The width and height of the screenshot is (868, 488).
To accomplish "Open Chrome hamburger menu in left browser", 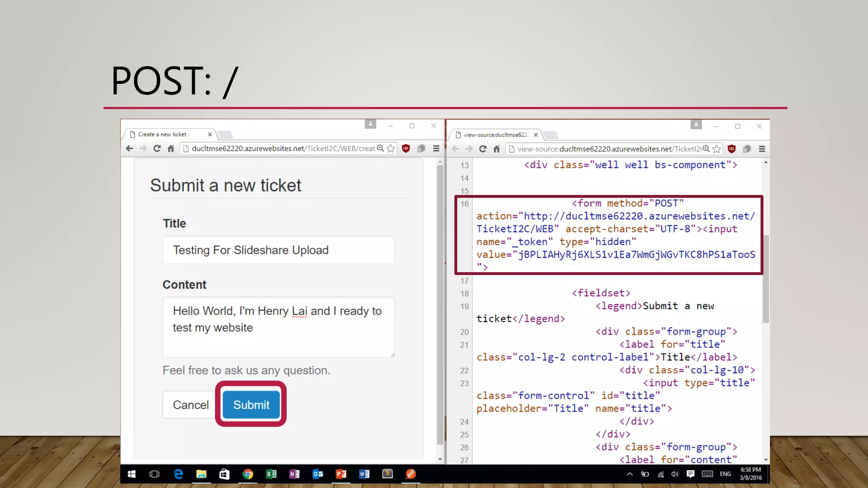I will tap(436, 148).
